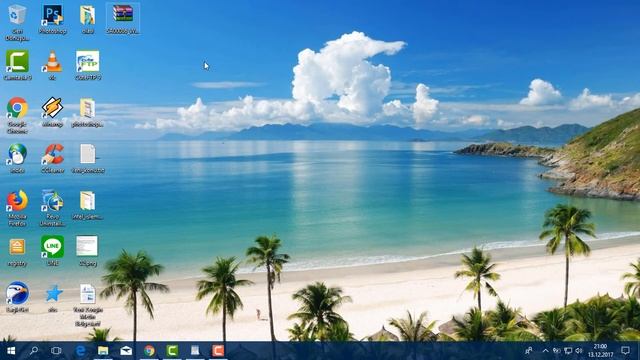Switch to red Camtasia Recorder taskbar app

[x=218, y=351]
